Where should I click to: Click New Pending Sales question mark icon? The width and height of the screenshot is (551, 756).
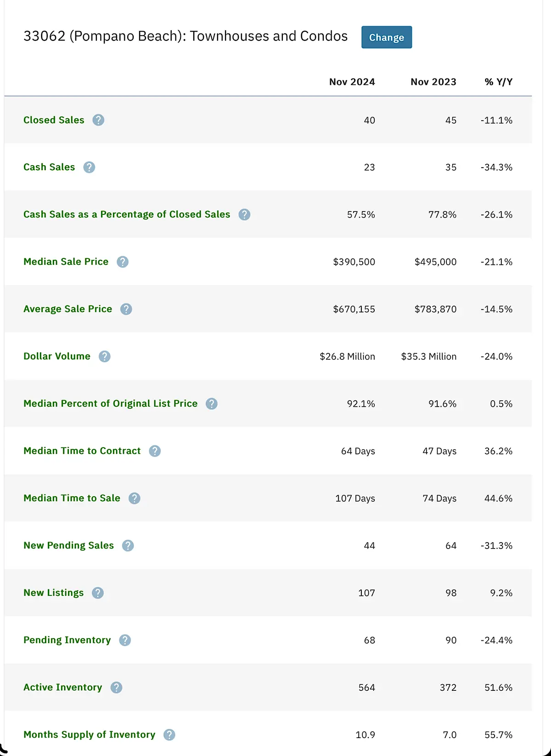tap(128, 545)
